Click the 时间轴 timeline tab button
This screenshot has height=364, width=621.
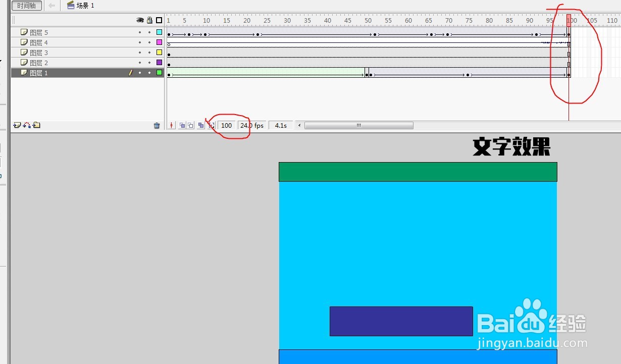27,6
